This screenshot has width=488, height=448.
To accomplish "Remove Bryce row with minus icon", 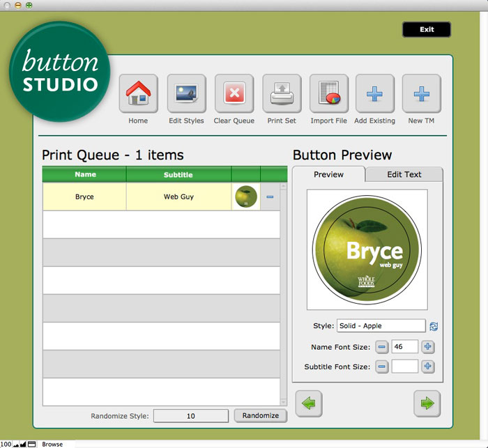I will coord(270,196).
